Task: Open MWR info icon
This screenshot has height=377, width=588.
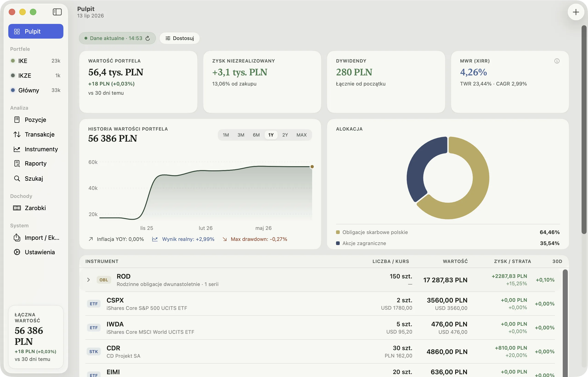Action: tap(557, 61)
